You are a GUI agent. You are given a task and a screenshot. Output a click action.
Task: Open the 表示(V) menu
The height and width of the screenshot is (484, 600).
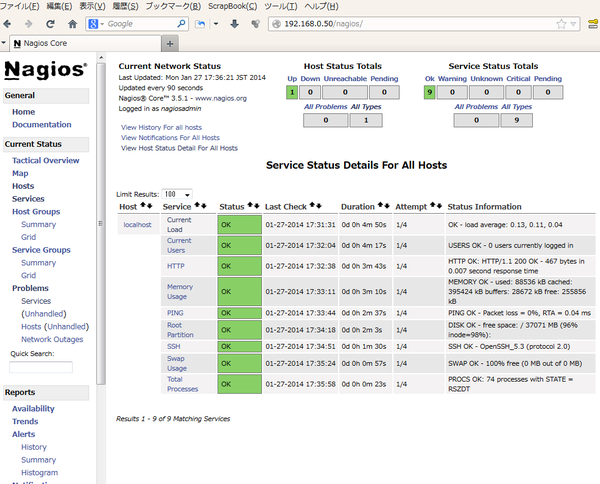tap(92, 6)
